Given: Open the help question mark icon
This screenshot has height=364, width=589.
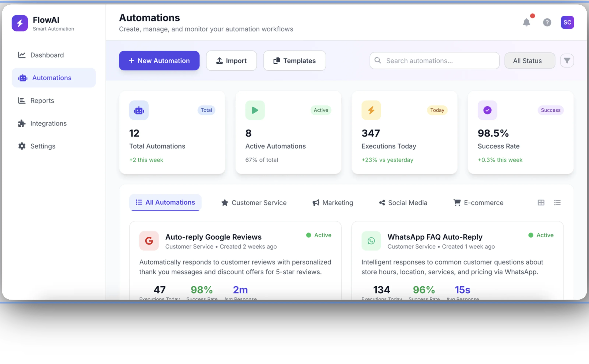Looking at the screenshot, I should pyautogui.click(x=547, y=22).
